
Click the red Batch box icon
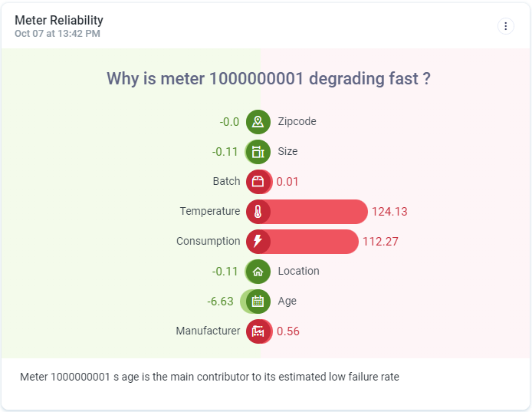pos(258,182)
